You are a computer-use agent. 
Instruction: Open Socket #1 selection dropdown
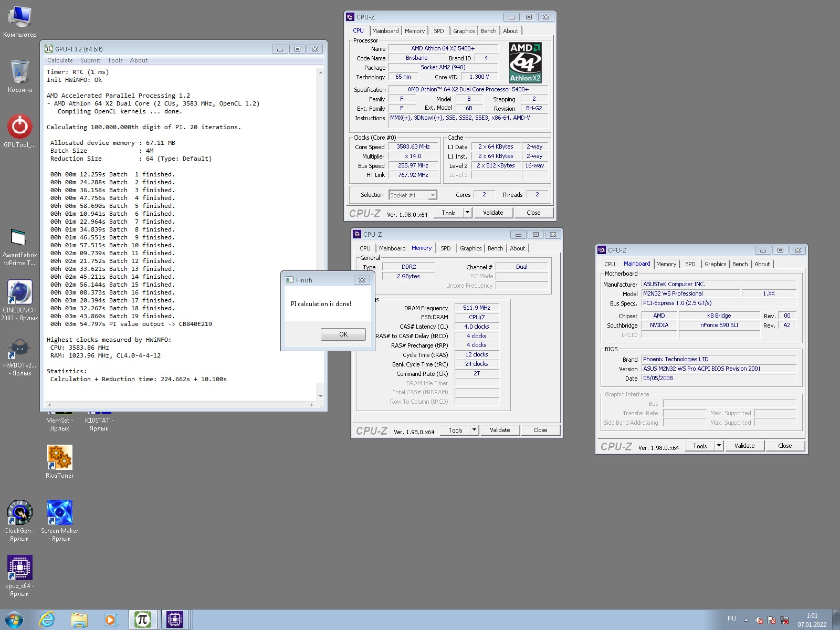(413, 195)
